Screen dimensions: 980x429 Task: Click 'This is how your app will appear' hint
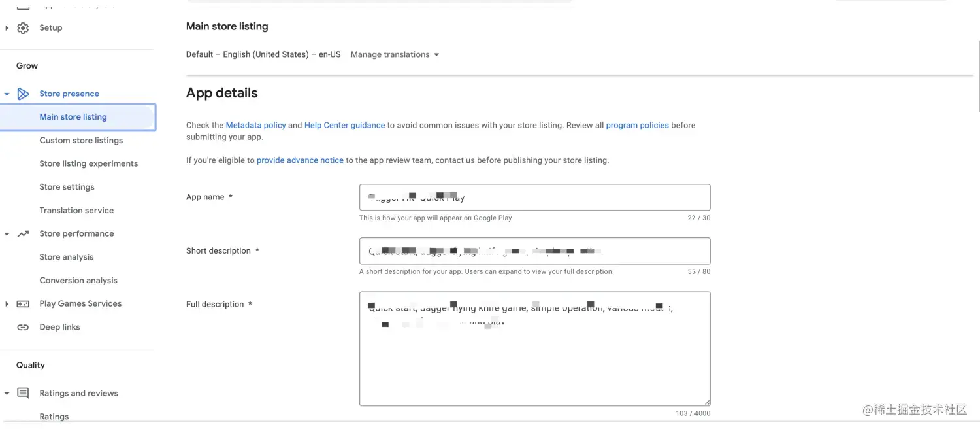(436, 218)
